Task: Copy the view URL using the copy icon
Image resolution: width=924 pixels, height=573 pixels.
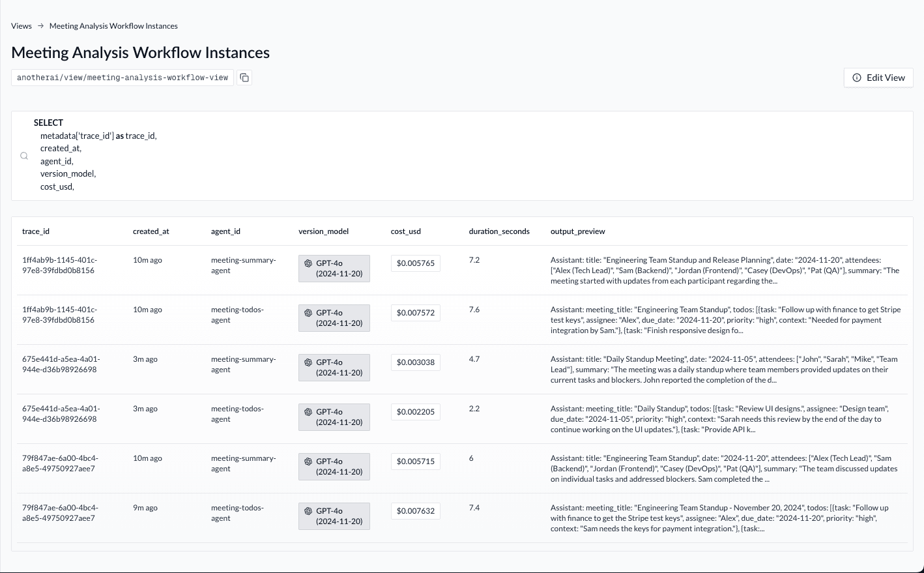Action: click(244, 78)
